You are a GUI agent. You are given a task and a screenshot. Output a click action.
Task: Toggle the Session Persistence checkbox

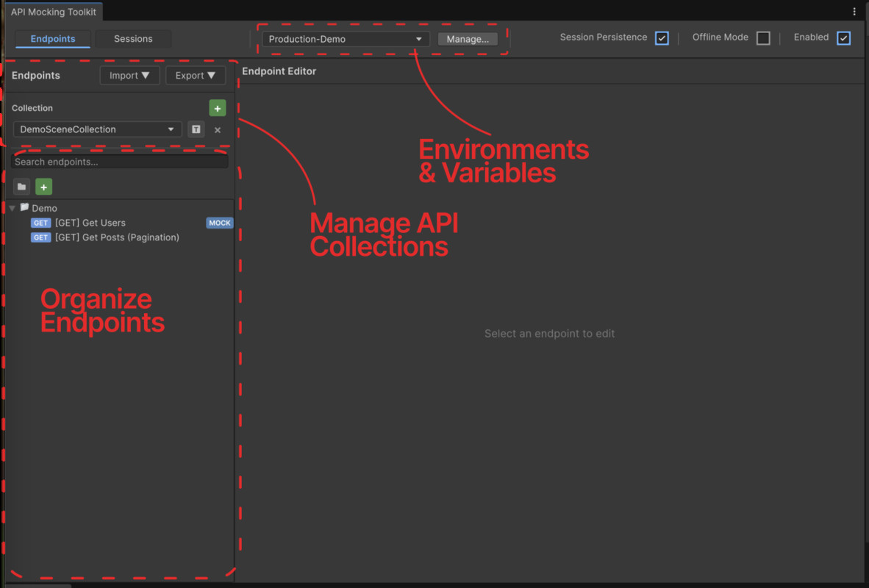[662, 37]
